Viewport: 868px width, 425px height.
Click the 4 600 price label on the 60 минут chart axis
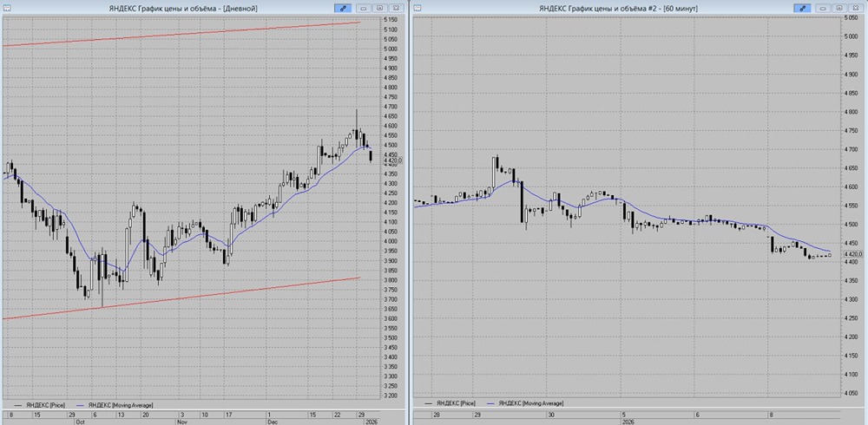pyautogui.click(x=850, y=186)
